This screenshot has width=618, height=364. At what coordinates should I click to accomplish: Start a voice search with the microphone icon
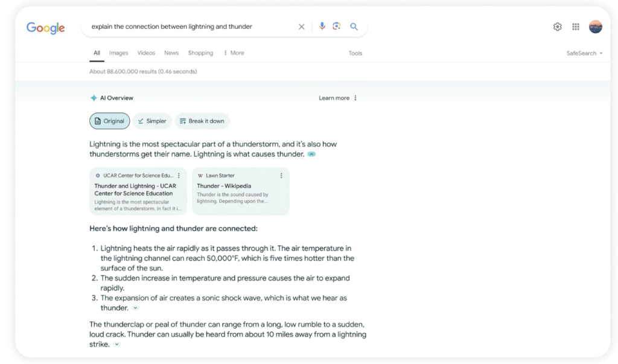[x=322, y=27]
